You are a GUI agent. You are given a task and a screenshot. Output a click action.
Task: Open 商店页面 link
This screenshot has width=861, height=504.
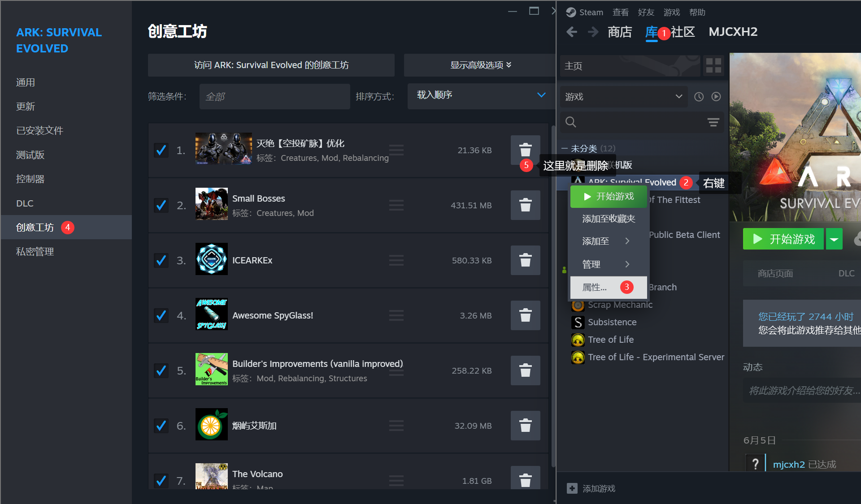(775, 273)
